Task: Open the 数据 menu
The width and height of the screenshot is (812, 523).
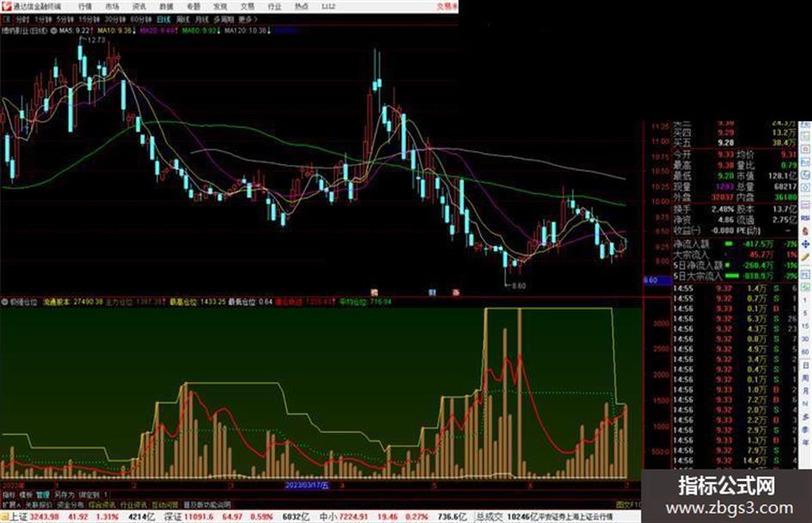Action: [166, 7]
